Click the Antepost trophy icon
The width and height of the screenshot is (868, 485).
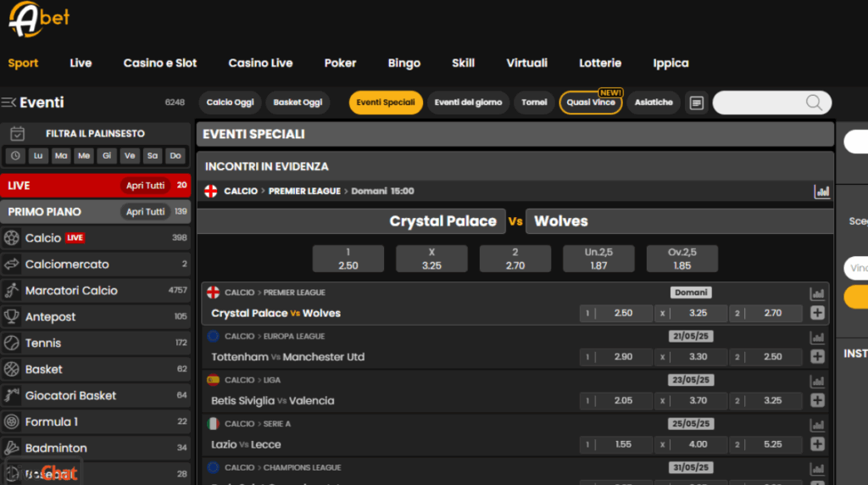[11, 316]
